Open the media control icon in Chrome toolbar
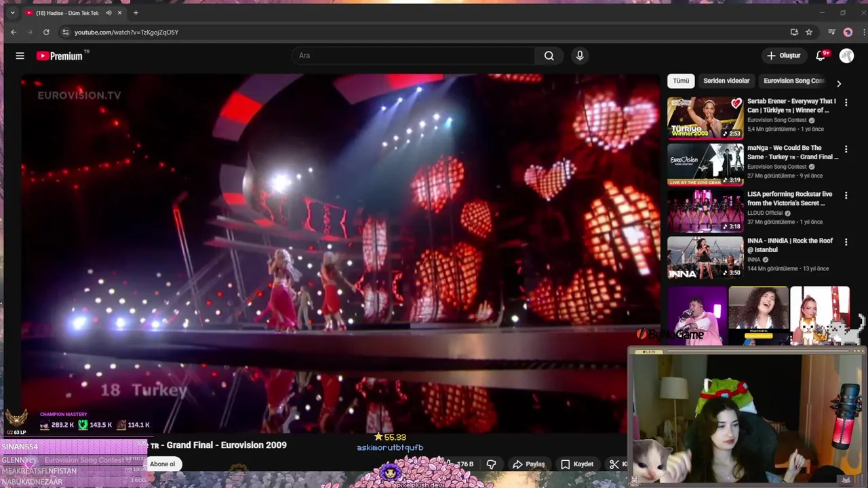The image size is (868, 488). [831, 32]
